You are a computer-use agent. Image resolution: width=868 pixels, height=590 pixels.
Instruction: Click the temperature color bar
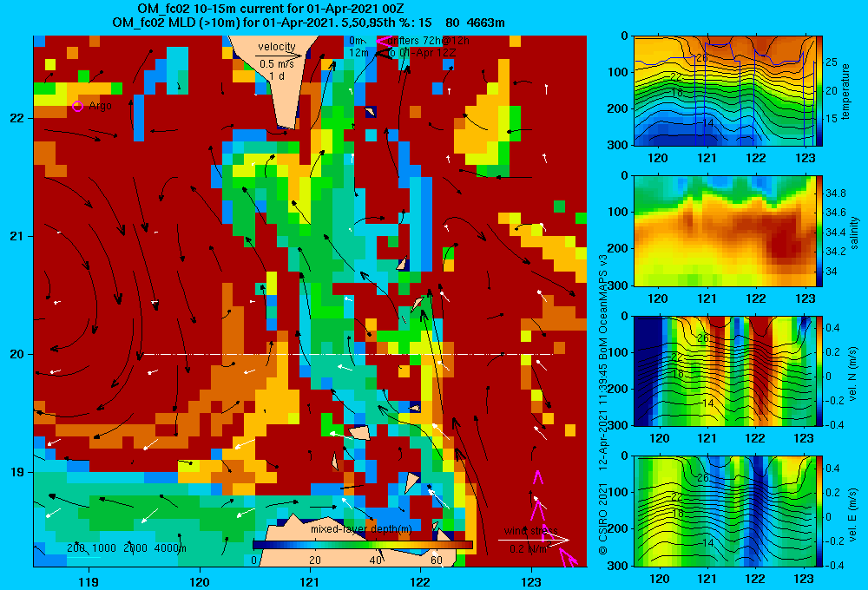(x=819, y=91)
